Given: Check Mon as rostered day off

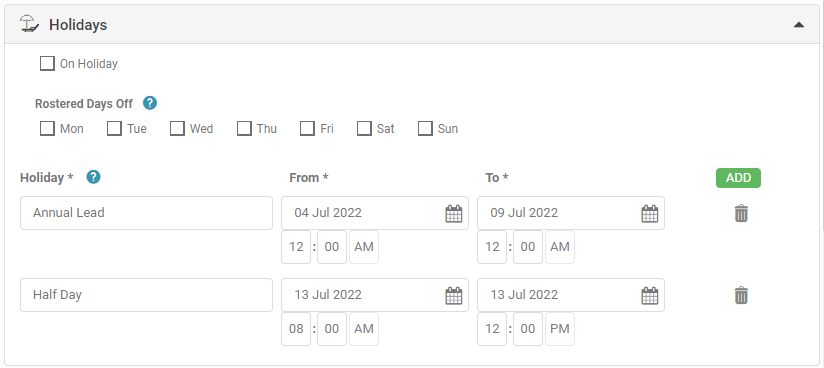Looking at the screenshot, I should [x=47, y=128].
